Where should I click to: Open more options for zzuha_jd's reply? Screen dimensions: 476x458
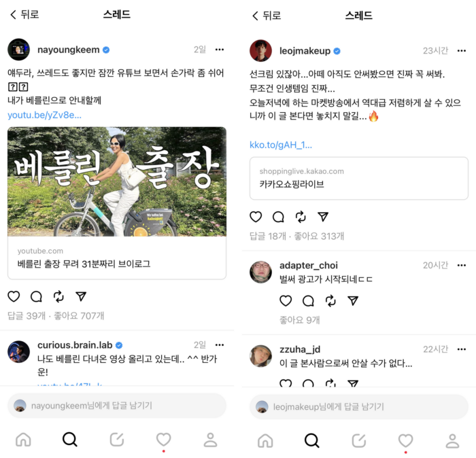[x=462, y=349]
